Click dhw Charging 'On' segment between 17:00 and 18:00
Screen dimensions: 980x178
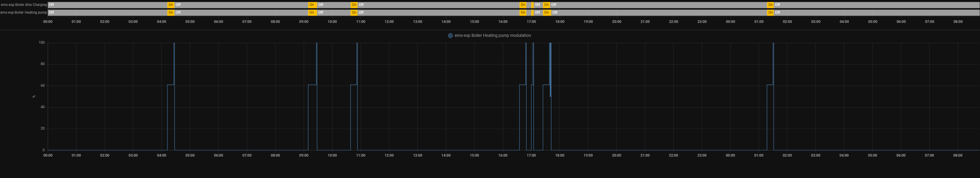[546, 5]
